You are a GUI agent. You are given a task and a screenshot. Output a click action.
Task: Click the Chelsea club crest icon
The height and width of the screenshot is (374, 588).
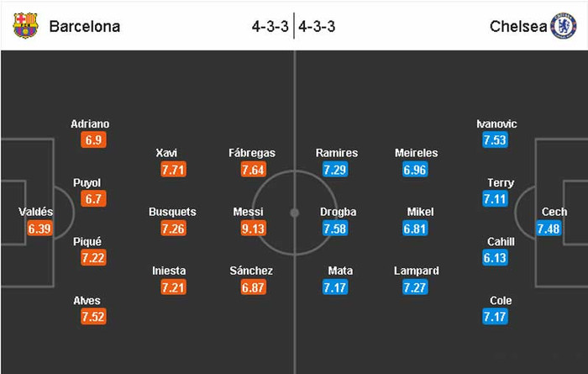tap(563, 26)
